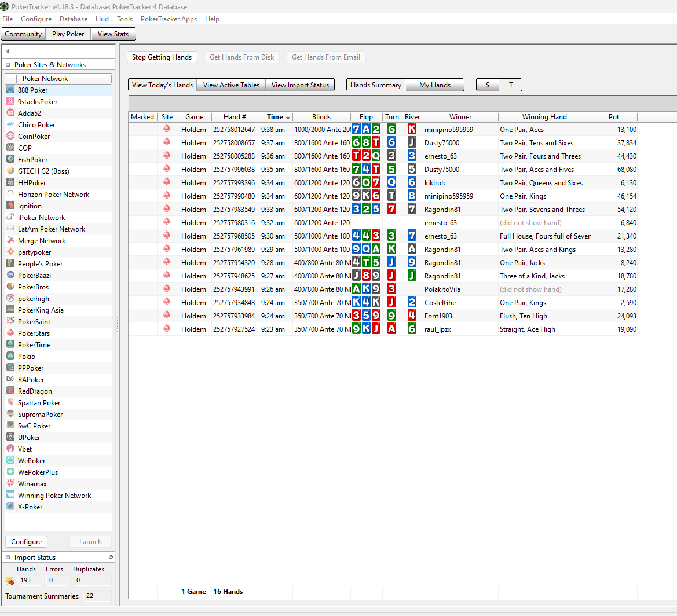This screenshot has width=677, height=616.
Task: Select the Winamax icon
Action: 11,483
